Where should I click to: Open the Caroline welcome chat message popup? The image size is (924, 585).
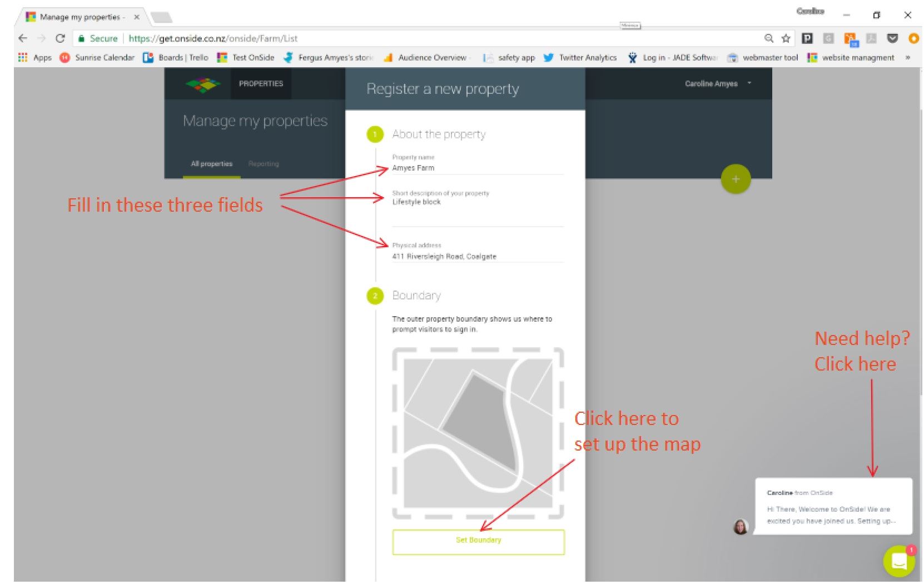tap(832, 507)
